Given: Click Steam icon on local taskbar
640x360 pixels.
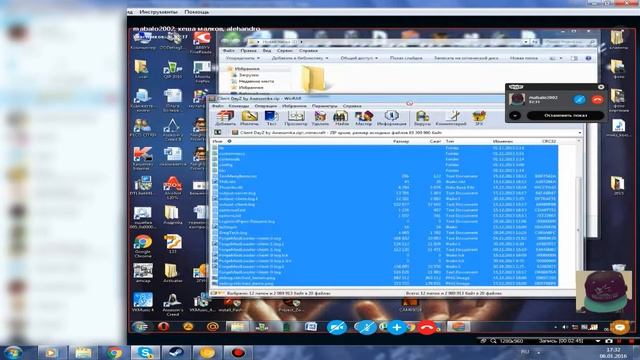Looking at the screenshot, I should pos(176,352).
